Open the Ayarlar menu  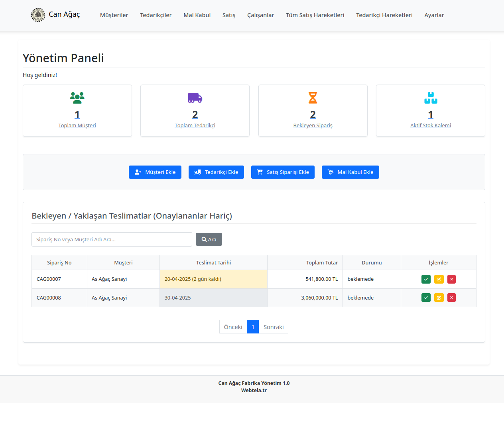pyautogui.click(x=434, y=15)
